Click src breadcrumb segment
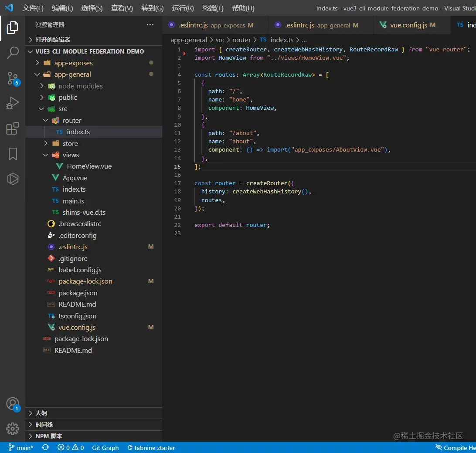This screenshot has width=476, height=453. coord(220,40)
